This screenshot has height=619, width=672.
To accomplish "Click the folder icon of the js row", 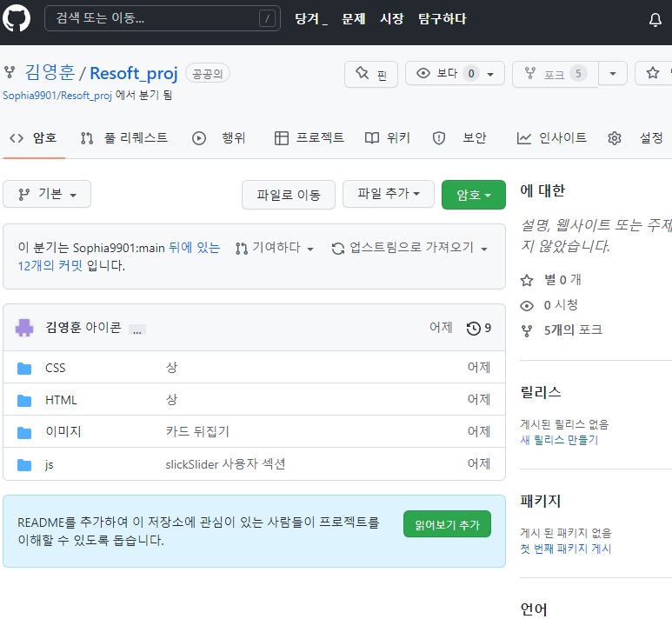I will pos(24,464).
